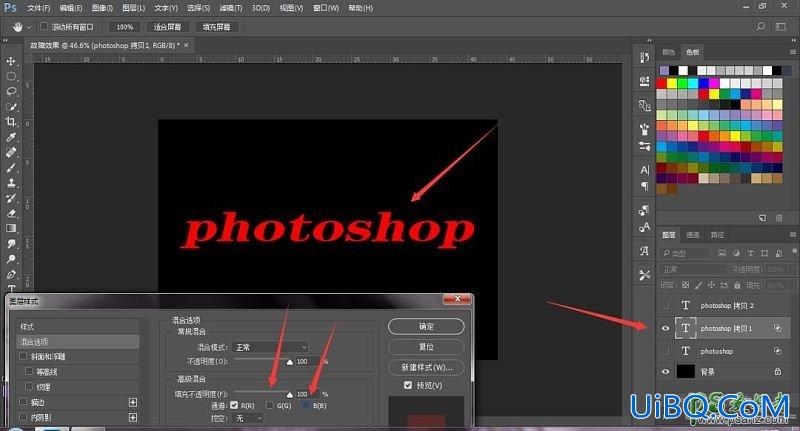Select the Eraser tool
Screen dimensions: 800x431
(11, 214)
